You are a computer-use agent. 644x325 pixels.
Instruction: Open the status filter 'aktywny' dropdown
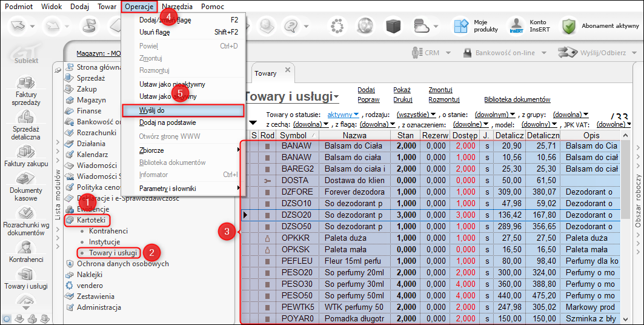pyautogui.click(x=343, y=115)
